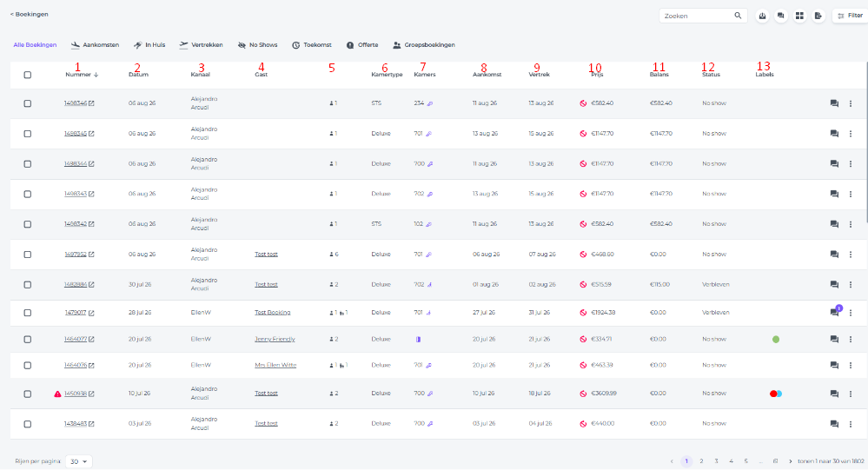Viewport: 868px width, 470px height.
Task: Select checkbox for booking 1464072
Action: [28, 340]
